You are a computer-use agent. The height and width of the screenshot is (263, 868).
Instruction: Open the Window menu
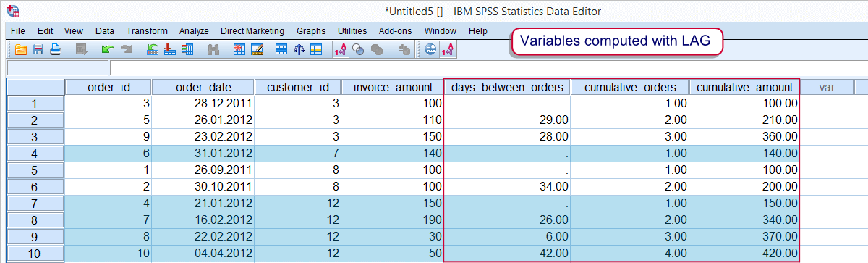click(441, 31)
